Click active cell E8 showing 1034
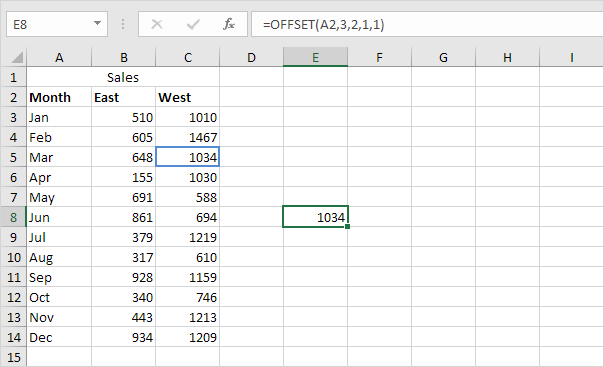Viewport: 604px width, 367px height. click(x=315, y=217)
